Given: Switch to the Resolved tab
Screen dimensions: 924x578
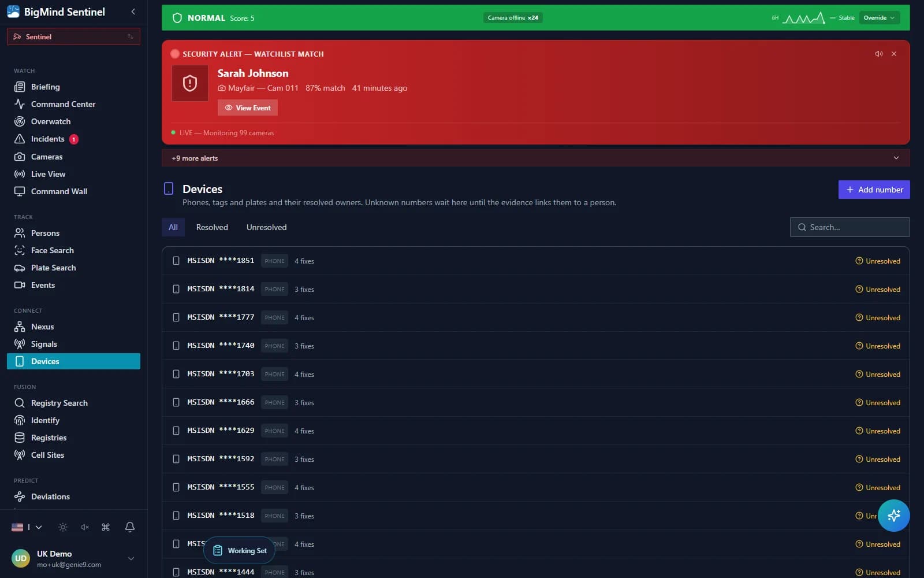Looking at the screenshot, I should point(212,227).
